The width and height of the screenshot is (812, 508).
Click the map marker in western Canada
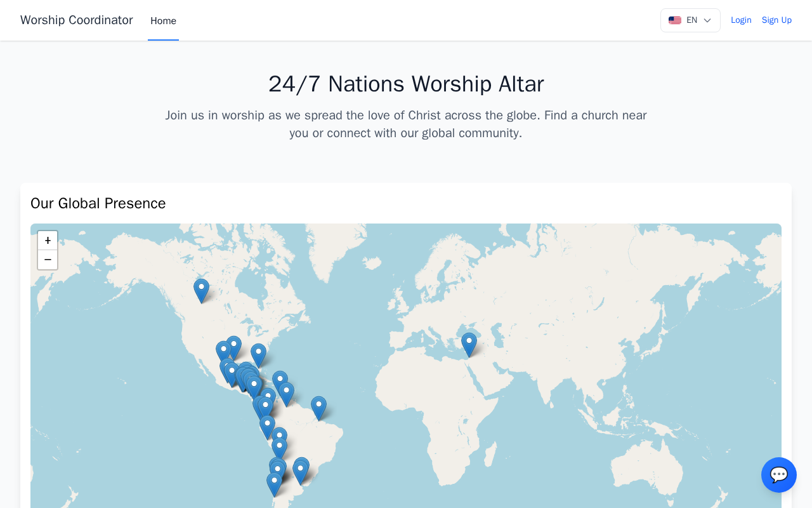[x=201, y=290]
